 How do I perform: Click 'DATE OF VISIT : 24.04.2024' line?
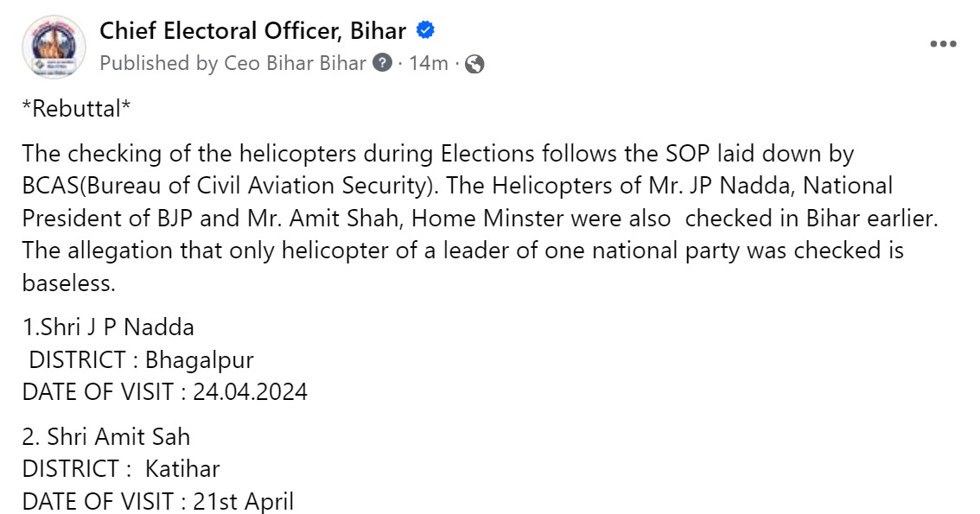click(165, 392)
